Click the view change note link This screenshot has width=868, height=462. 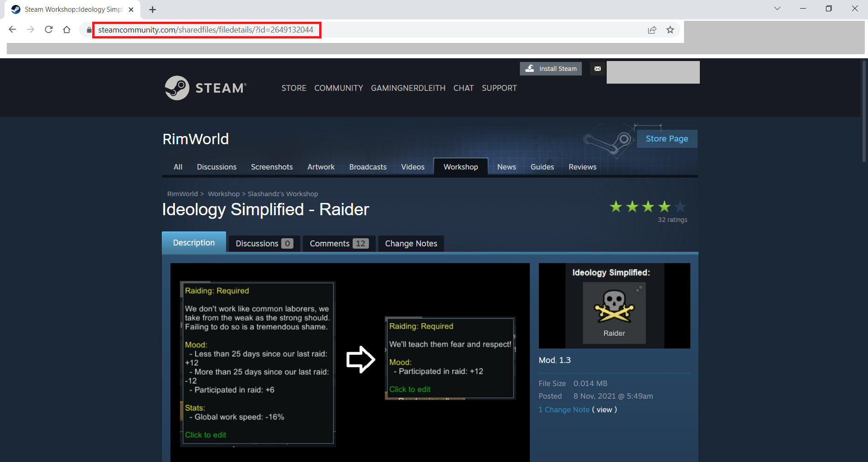point(604,410)
